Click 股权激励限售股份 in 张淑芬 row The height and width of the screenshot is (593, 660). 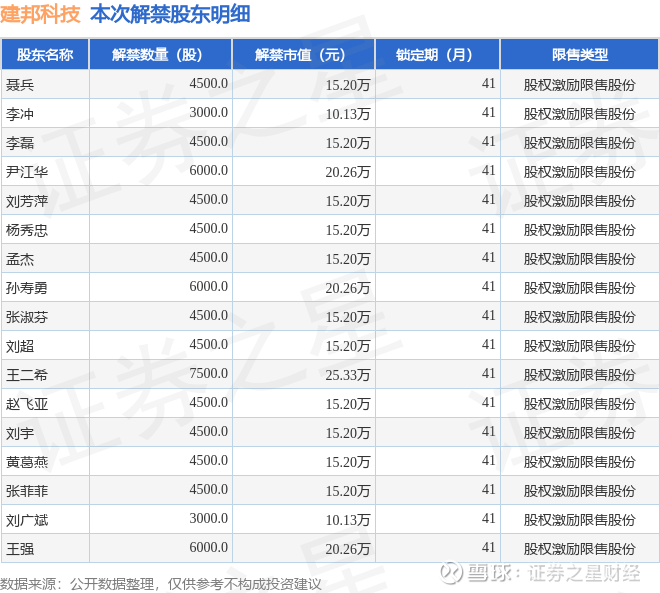580,317
